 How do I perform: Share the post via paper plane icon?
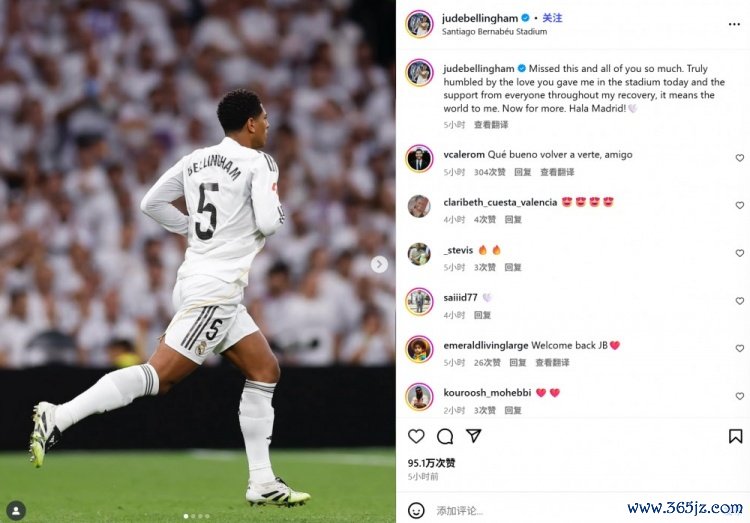click(474, 435)
